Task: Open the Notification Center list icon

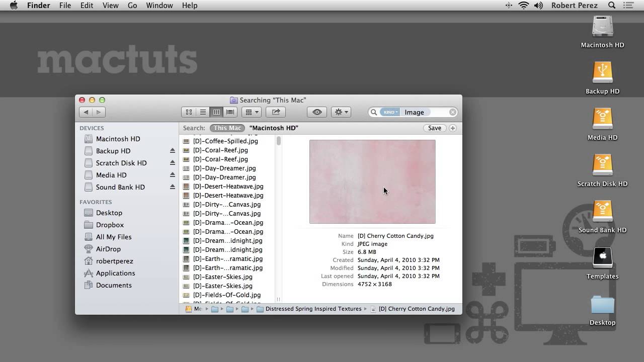Action: [629, 6]
